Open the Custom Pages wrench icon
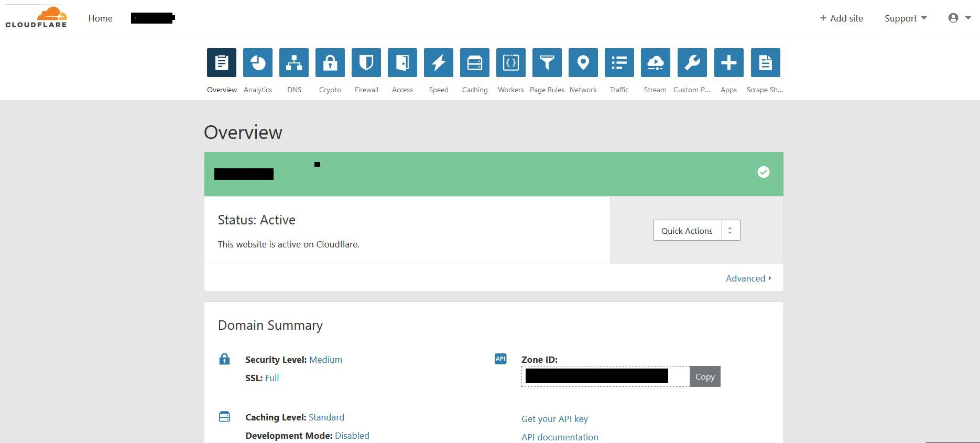Screen dimensions: 980x443 point(692,63)
